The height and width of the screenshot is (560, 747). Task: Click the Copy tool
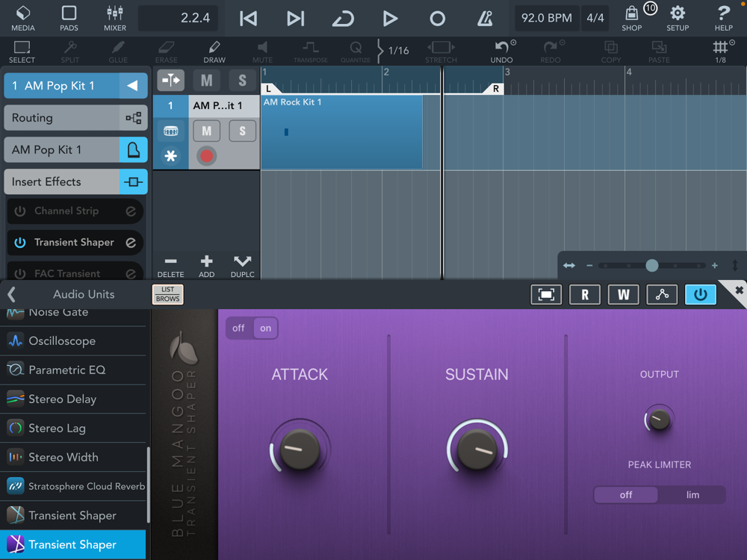click(611, 52)
